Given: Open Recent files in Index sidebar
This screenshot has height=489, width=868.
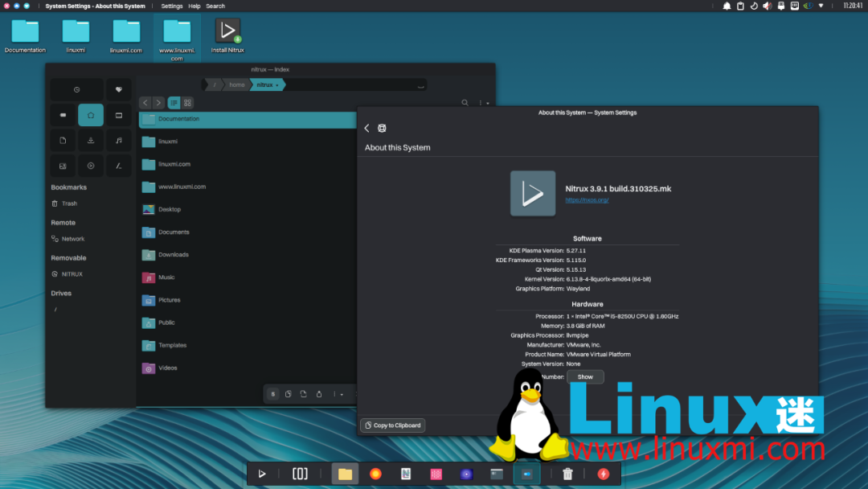Looking at the screenshot, I should click(76, 90).
